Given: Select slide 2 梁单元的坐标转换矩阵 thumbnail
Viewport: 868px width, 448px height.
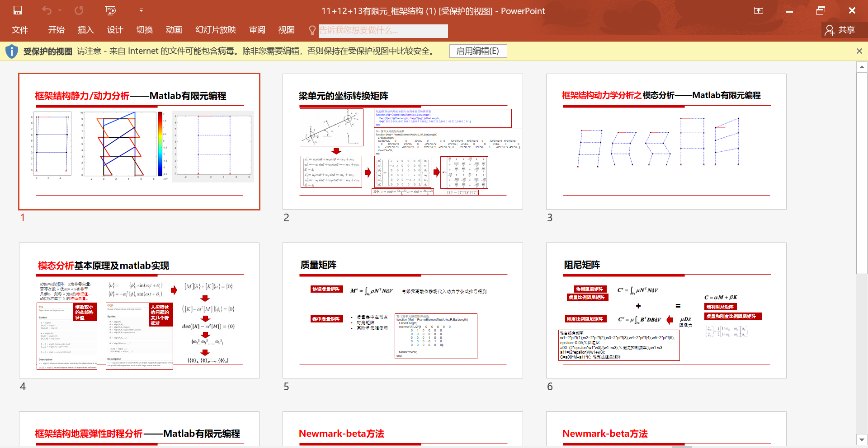Looking at the screenshot, I should [x=402, y=141].
